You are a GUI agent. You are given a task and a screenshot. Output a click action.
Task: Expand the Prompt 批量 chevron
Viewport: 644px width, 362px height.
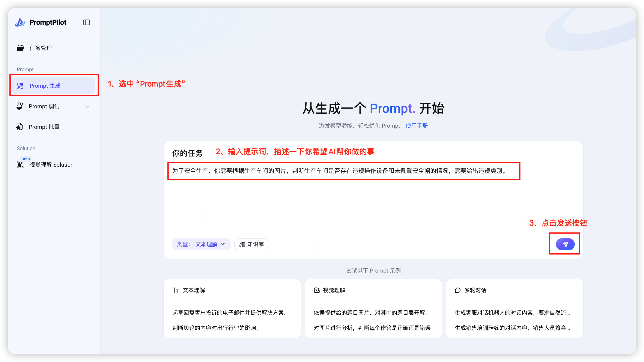[87, 127]
